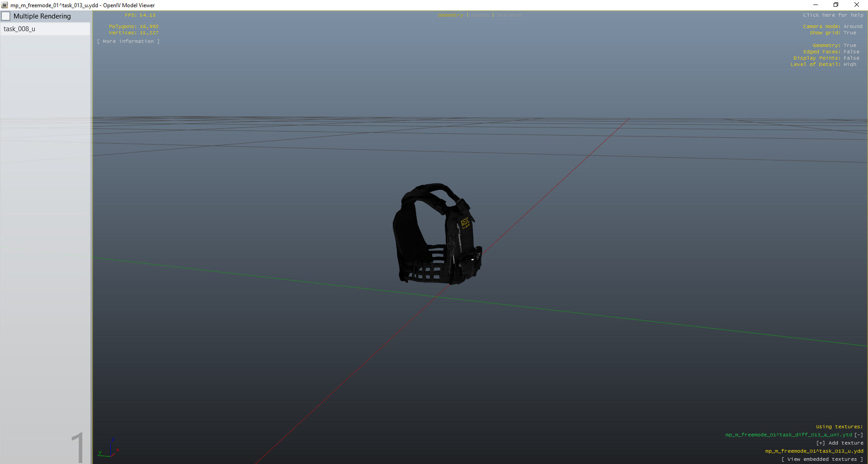Change the Camera mode Around setting
868x464 pixels.
tap(853, 27)
